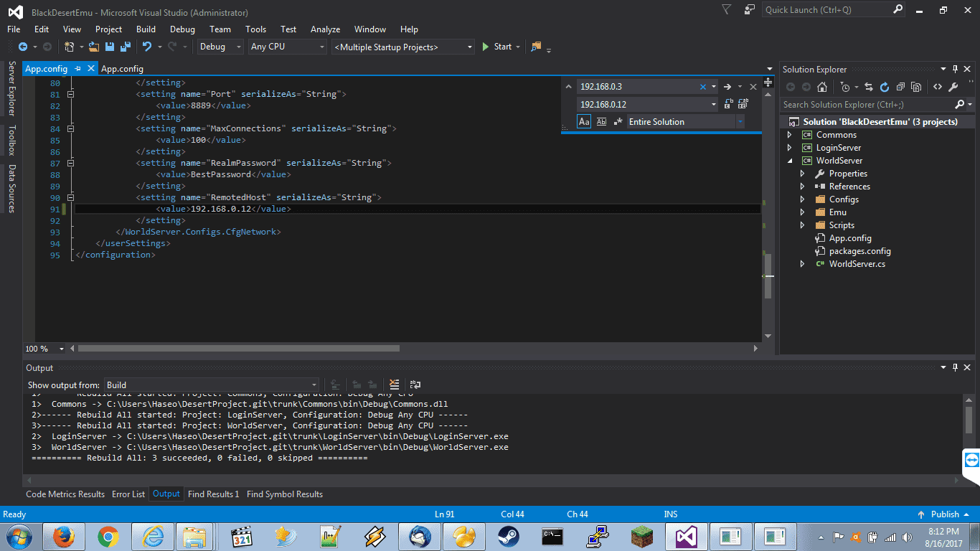Open the Debug menu
Viewport: 980px width, 551px height.
tap(182, 29)
